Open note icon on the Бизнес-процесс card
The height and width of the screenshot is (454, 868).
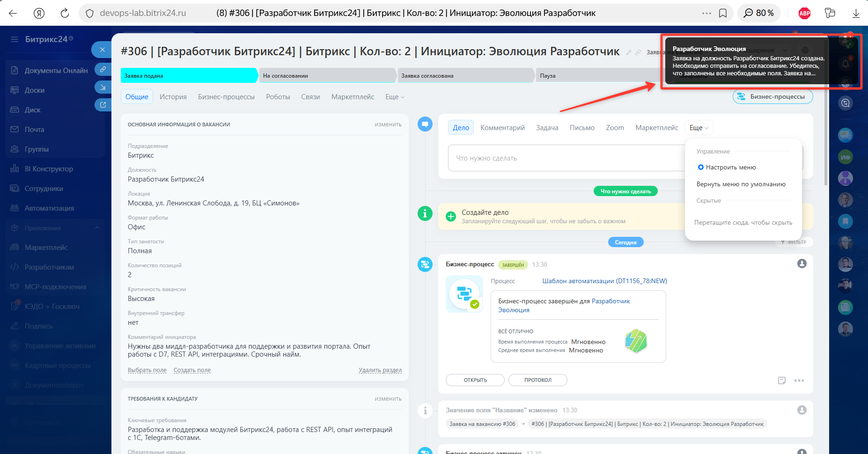tap(782, 381)
